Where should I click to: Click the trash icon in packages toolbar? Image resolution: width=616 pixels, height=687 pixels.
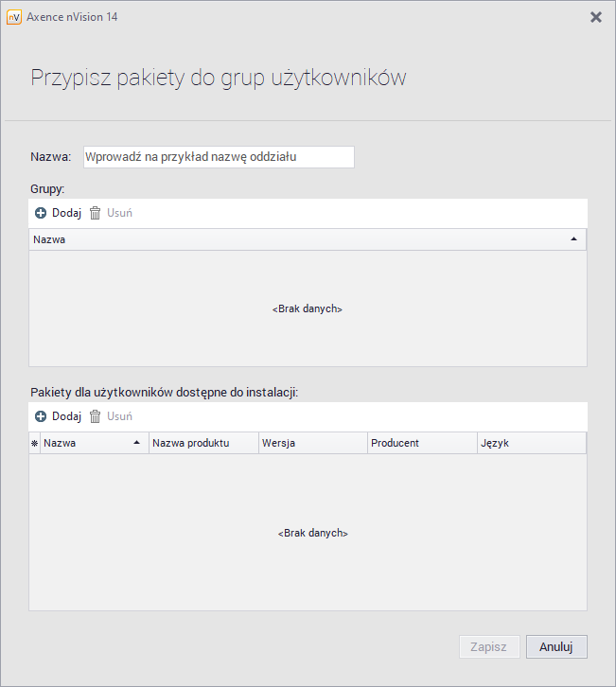(x=95, y=416)
